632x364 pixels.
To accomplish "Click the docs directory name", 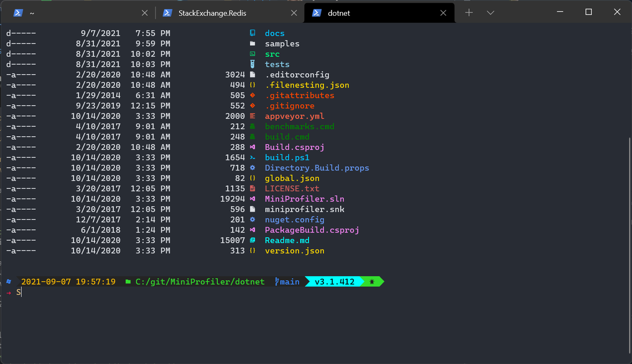I will [x=275, y=33].
